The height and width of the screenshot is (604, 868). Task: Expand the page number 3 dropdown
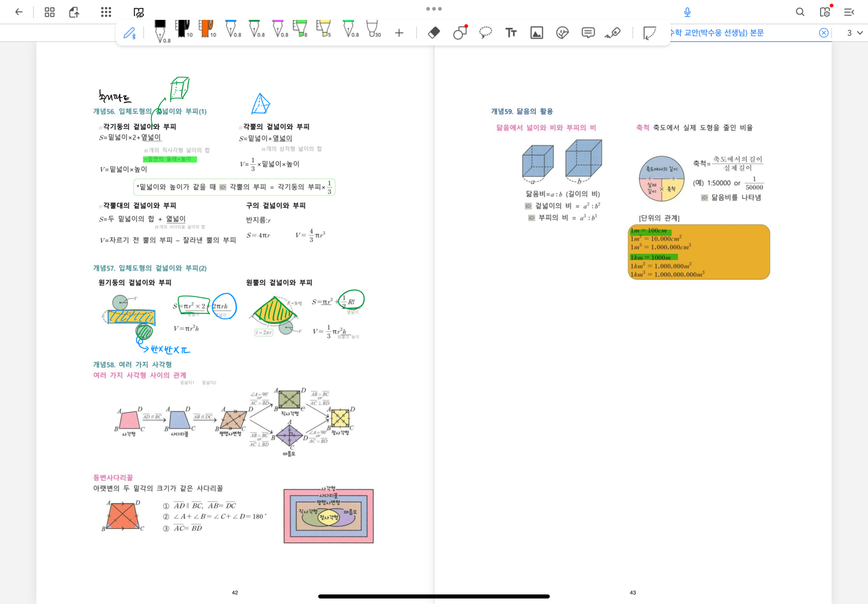[854, 33]
